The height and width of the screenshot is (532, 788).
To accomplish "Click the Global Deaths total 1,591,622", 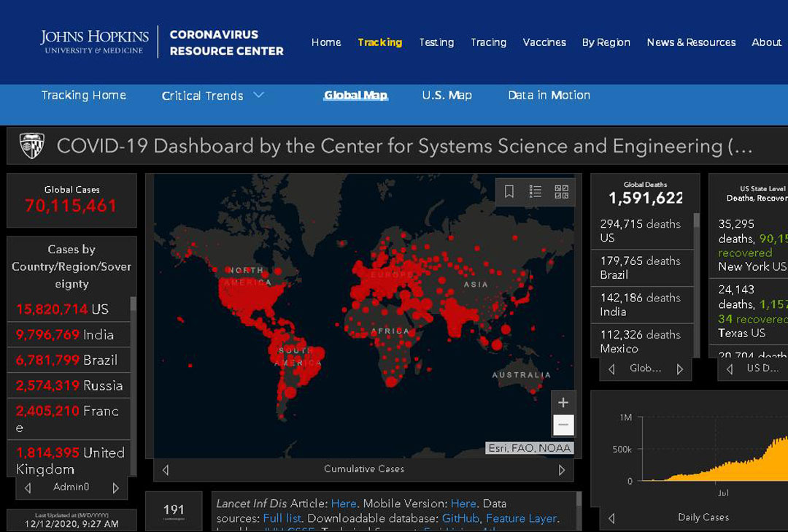I will coord(645,198).
